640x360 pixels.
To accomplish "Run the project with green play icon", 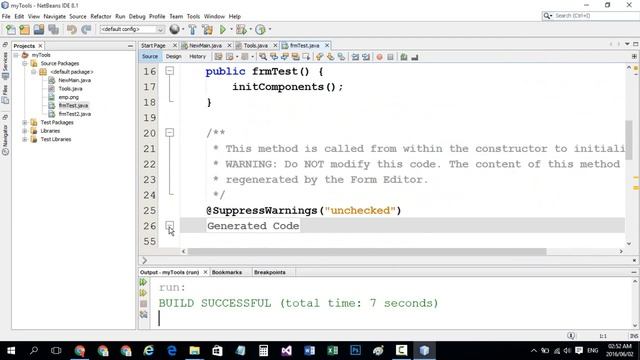I will point(223,29).
